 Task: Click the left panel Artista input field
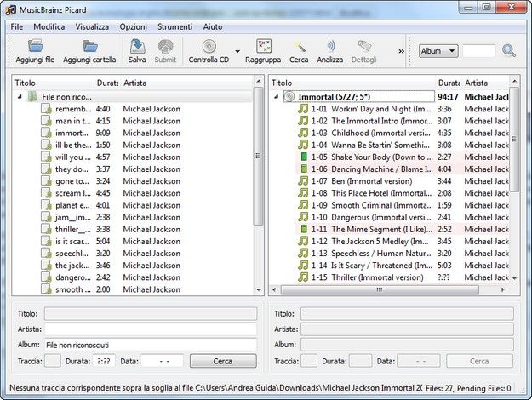[x=151, y=329]
